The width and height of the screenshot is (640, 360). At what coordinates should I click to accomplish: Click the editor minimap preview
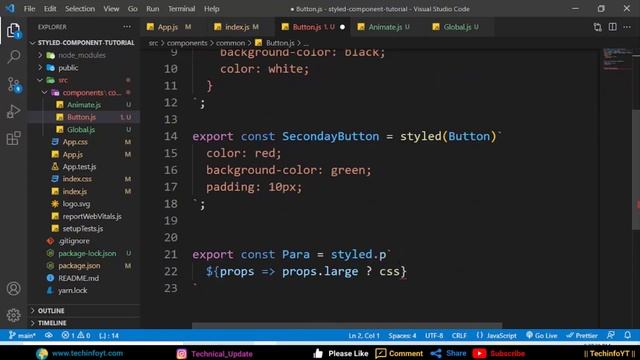(x=616, y=59)
